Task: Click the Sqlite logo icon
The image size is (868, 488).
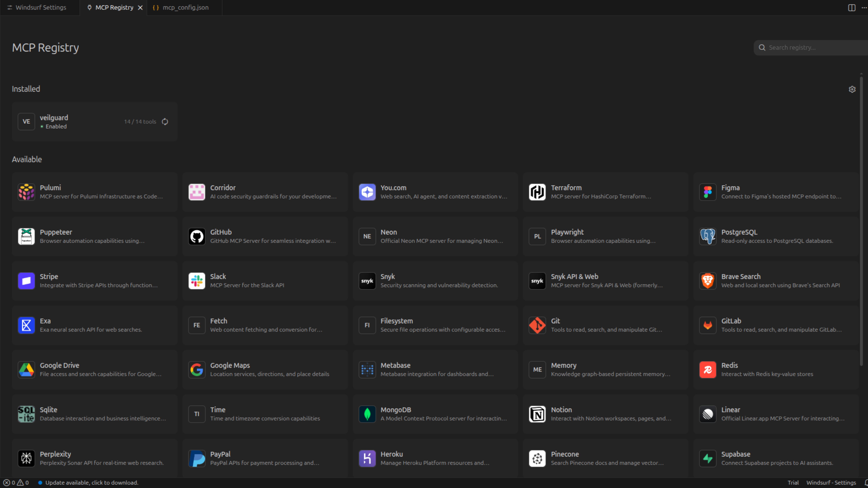Action: click(26, 414)
